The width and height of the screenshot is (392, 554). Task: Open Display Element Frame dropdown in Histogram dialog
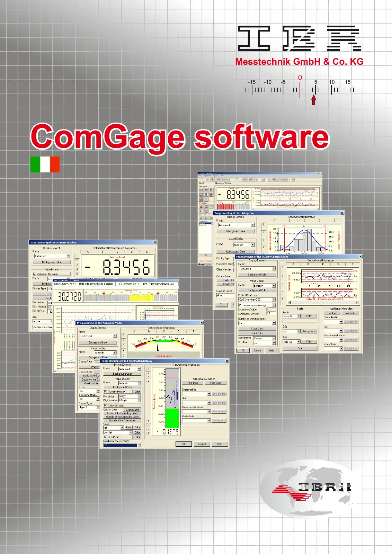[236, 225]
